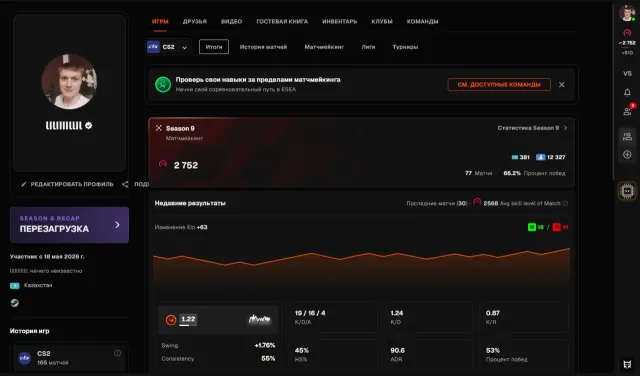Open the Лиги sub-tab
Viewport: 640px width, 376px height.
(368, 47)
